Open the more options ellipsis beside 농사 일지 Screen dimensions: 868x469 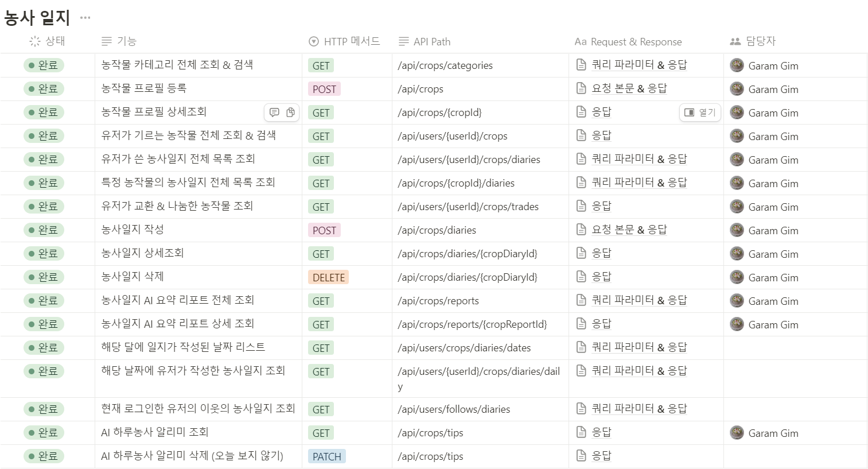coord(85,18)
